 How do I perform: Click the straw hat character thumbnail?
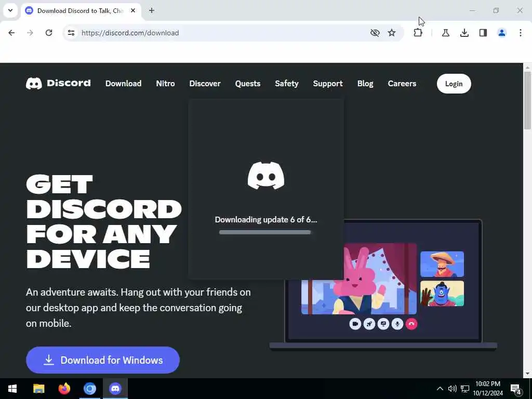[x=442, y=264]
